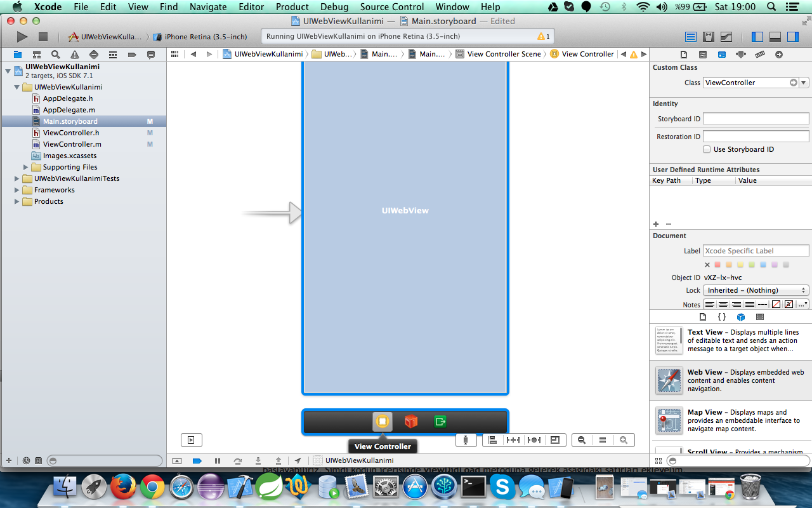812x508 pixels.
Task: Show the document outline button
Action: tap(191, 439)
